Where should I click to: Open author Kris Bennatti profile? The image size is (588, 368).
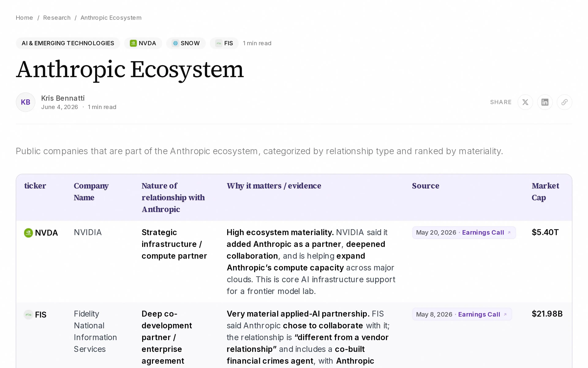point(63,98)
